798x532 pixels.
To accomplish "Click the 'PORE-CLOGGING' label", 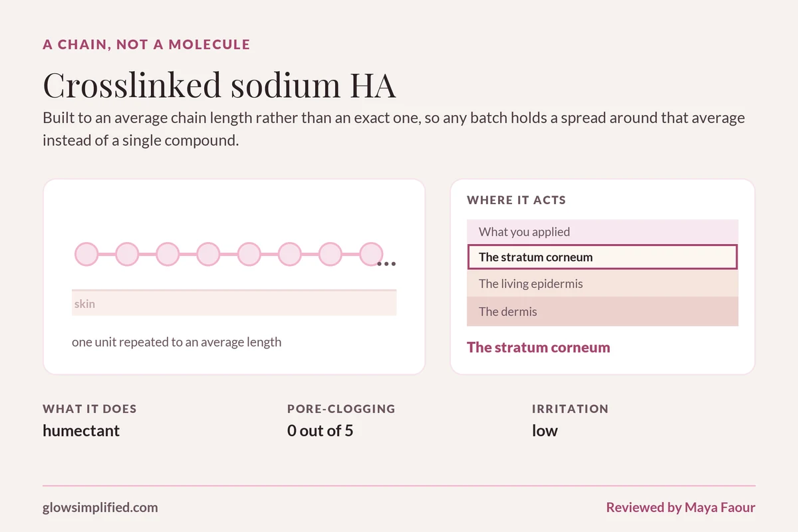I will tap(341, 409).
